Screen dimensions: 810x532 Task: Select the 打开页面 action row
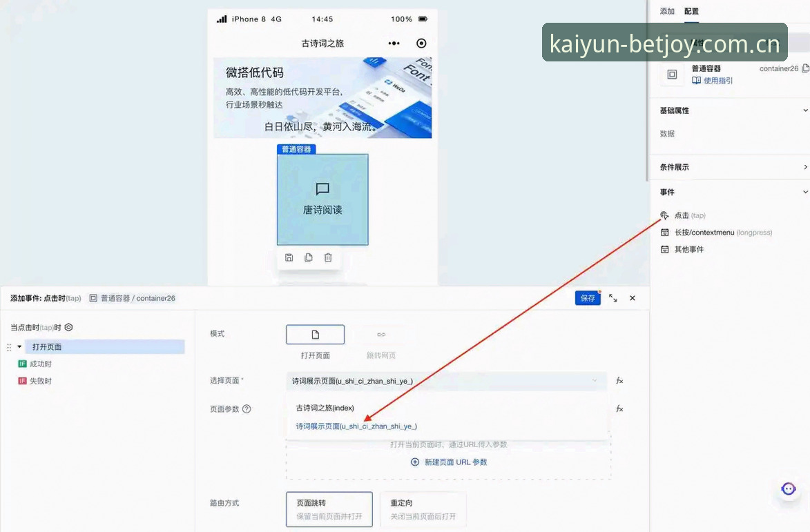[x=105, y=347]
